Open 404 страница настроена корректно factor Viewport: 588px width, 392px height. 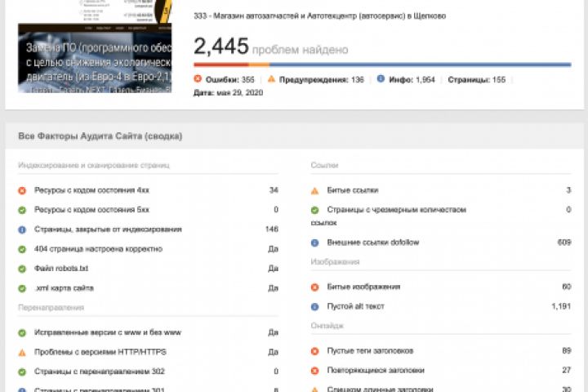tap(98, 249)
